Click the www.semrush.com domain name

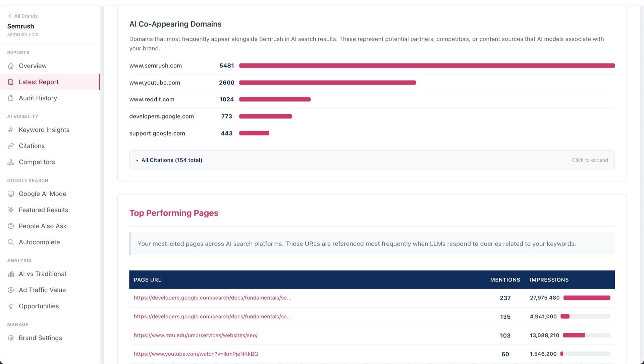click(155, 66)
